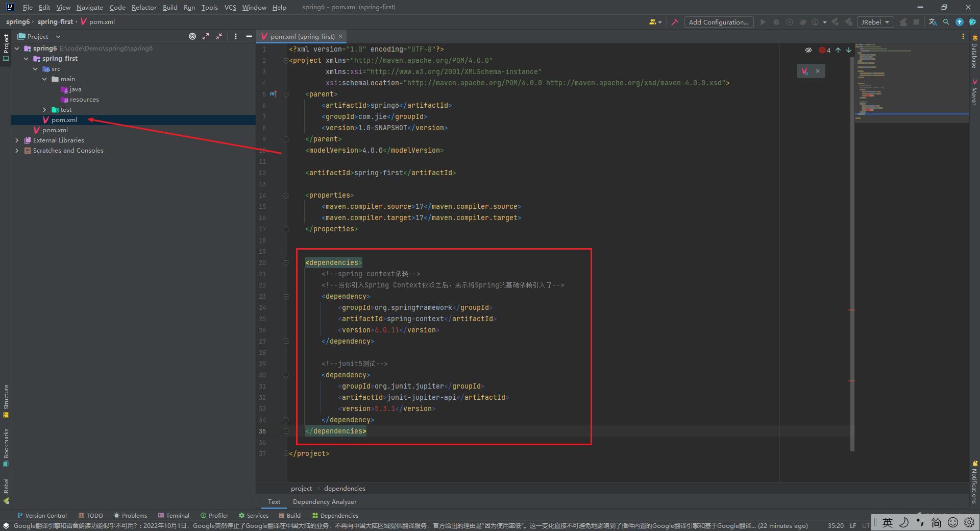
Task: Click the red error count indicator
Action: click(825, 50)
